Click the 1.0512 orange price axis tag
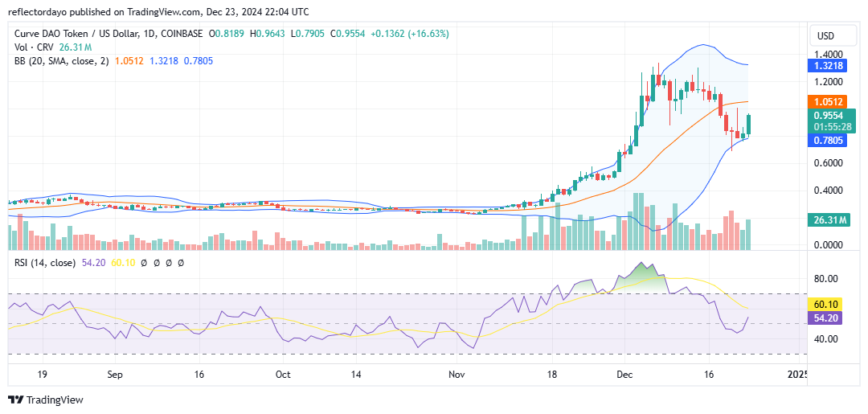Viewport: 868px width, 414px height. coord(829,101)
